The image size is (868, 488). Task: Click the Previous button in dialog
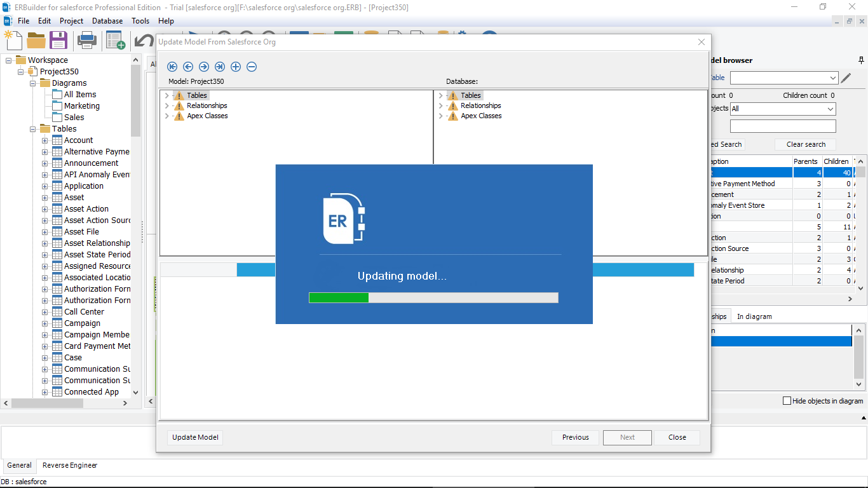[576, 437]
